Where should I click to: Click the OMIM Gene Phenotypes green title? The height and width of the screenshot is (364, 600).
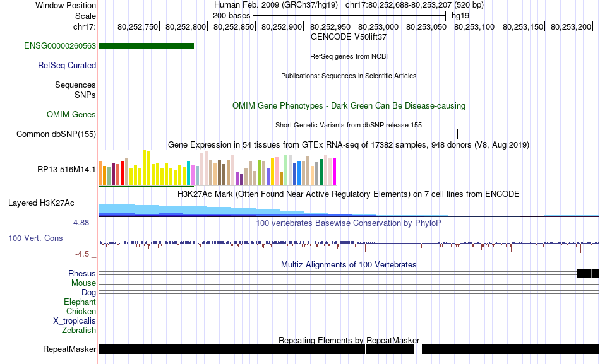coord(349,105)
